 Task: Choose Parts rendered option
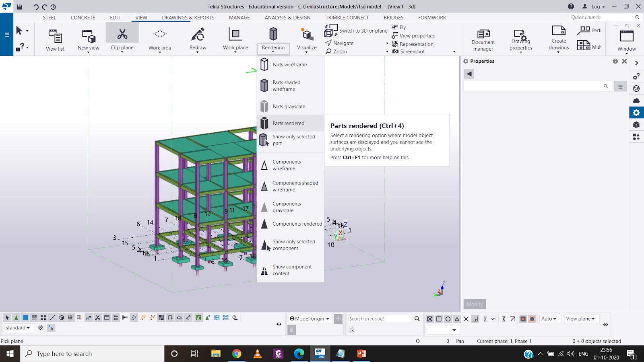[x=290, y=123]
